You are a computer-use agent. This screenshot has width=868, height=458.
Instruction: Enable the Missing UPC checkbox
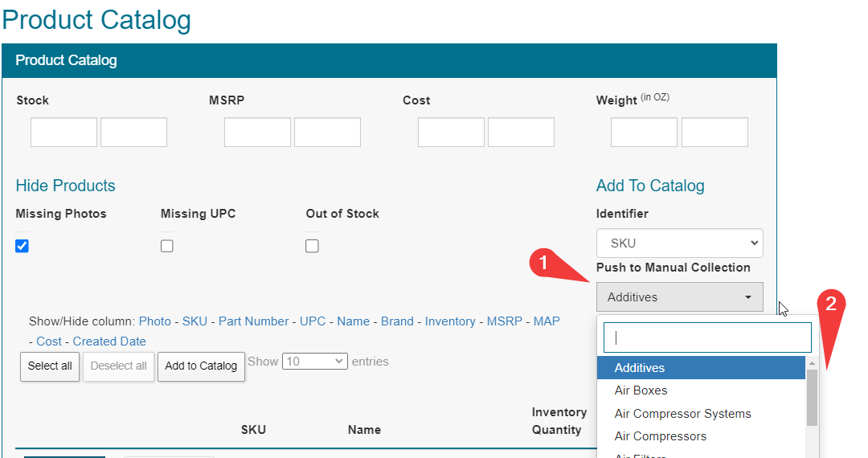pos(167,246)
